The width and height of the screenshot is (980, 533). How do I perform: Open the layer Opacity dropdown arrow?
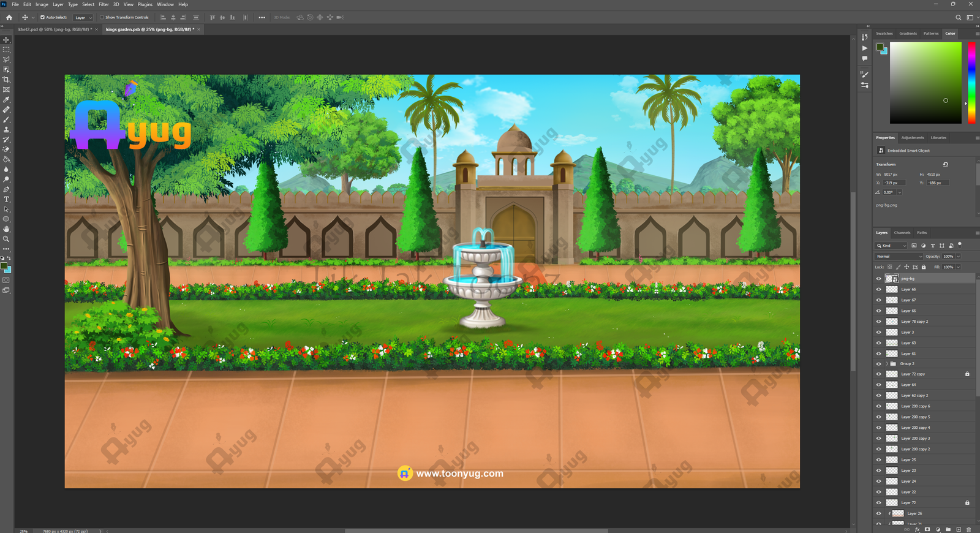tap(958, 257)
